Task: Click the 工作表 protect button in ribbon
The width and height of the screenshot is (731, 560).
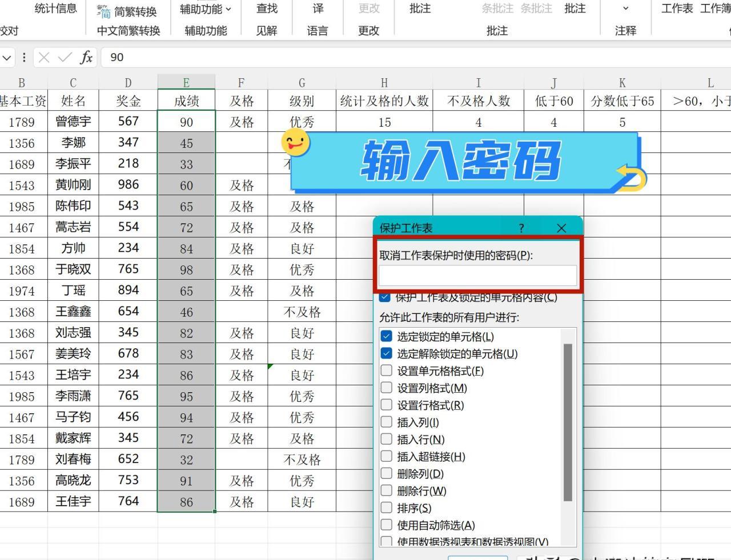Action: pos(677,9)
